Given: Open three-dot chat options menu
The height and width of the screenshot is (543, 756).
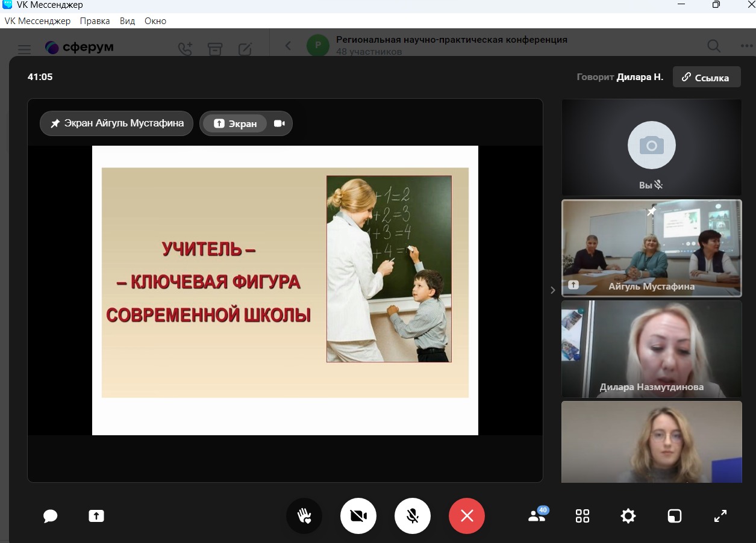Looking at the screenshot, I should 746,46.
